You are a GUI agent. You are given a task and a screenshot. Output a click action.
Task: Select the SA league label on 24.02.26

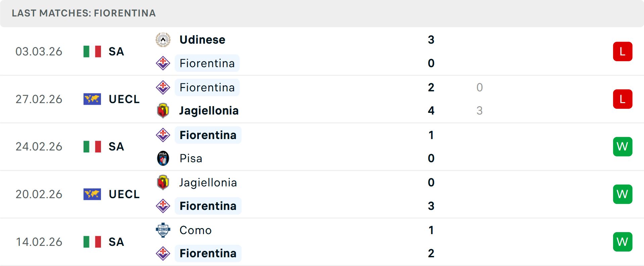(116, 146)
